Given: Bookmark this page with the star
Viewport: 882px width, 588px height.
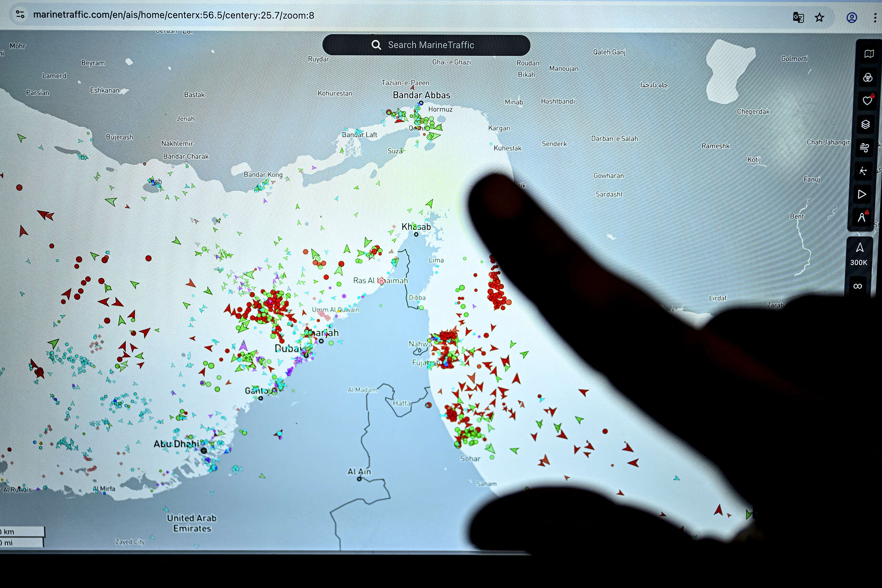Looking at the screenshot, I should (820, 18).
